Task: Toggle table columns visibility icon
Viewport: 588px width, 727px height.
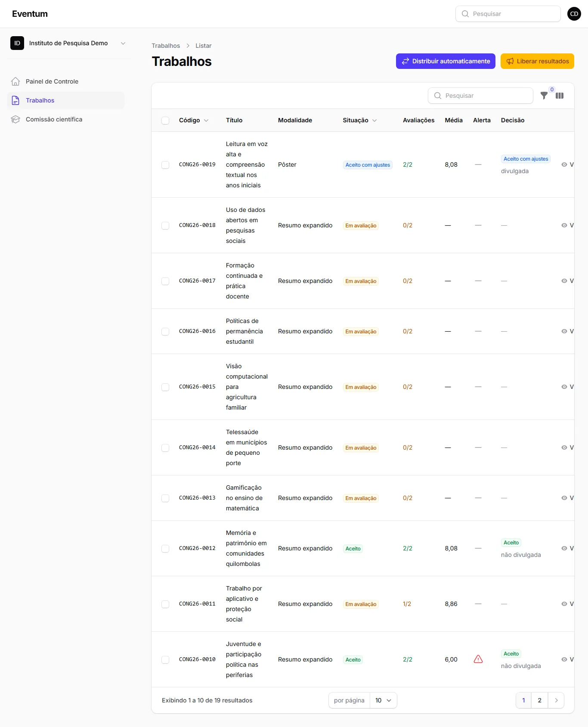Action: tap(560, 96)
